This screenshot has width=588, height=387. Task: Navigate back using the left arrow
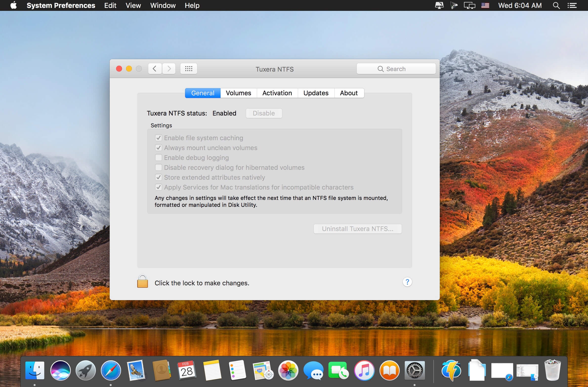(x=154, y=69)
